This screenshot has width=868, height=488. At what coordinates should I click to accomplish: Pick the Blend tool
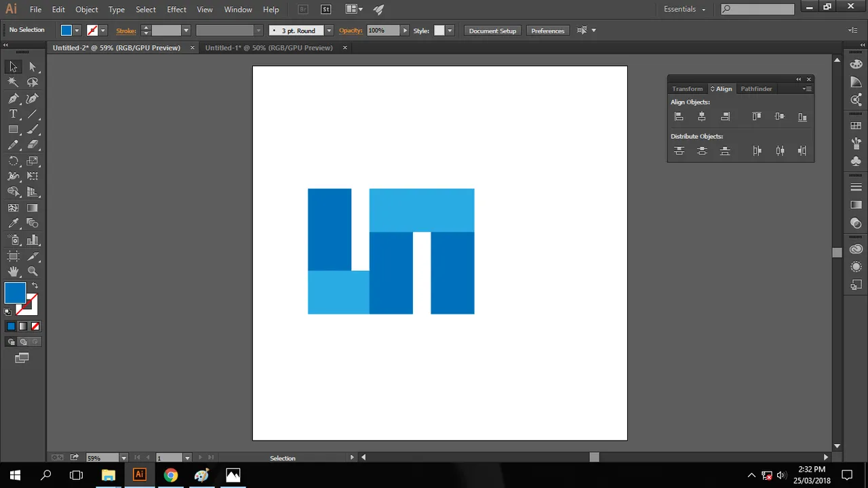coord(33,224)
